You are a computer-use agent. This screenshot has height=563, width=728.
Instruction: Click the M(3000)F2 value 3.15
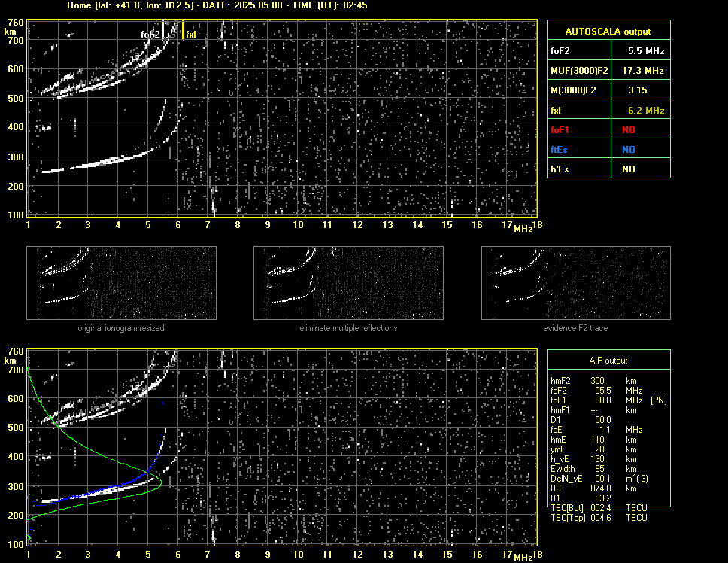pyautogui.click(x=637, y=90)
